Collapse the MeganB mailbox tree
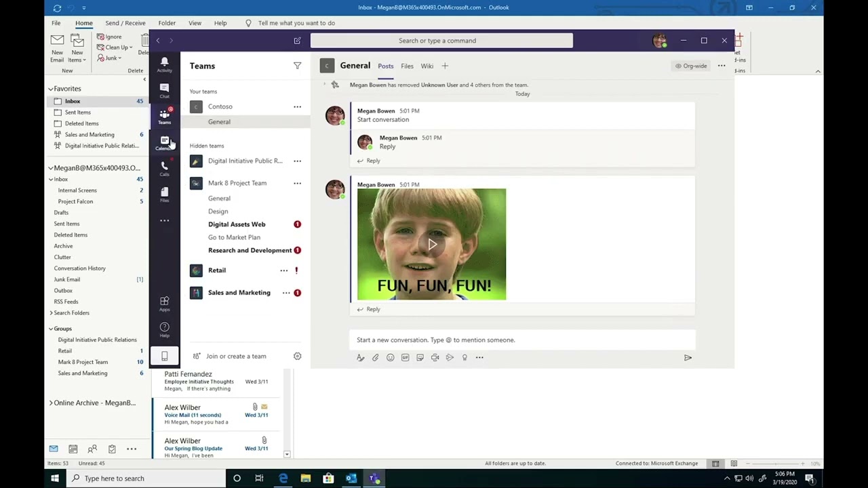The width and height of the screenshot is (868, 488). pyautogui.click(x=50, y=168)
